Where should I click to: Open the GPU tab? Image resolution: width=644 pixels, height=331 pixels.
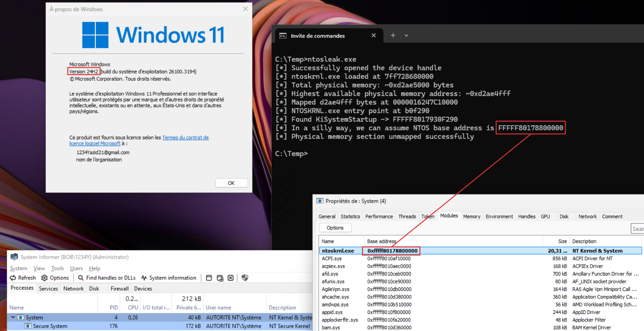[x=545, y=216]
